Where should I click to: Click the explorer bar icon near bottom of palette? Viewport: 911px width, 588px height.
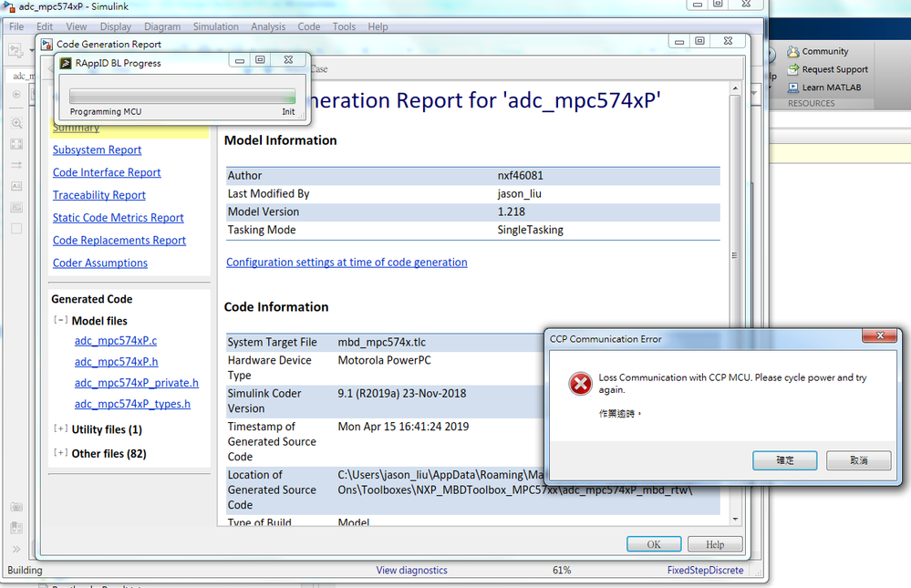point(16,528)
